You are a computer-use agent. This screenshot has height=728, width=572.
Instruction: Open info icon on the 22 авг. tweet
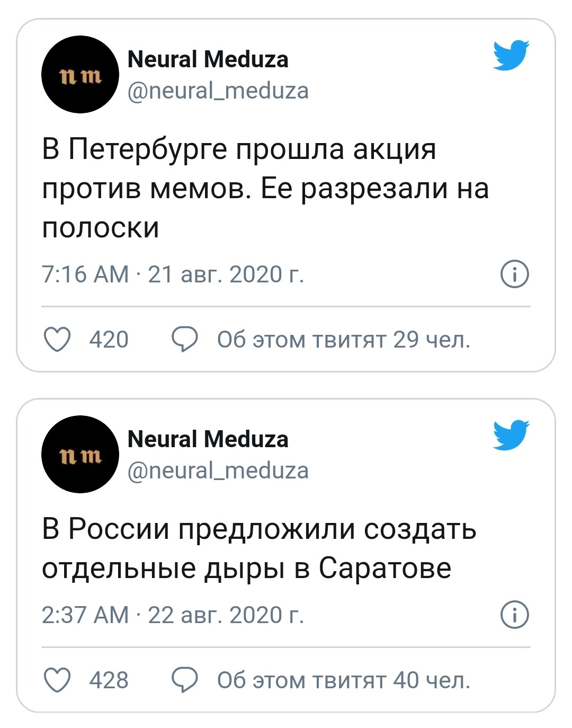click(515, 615)
